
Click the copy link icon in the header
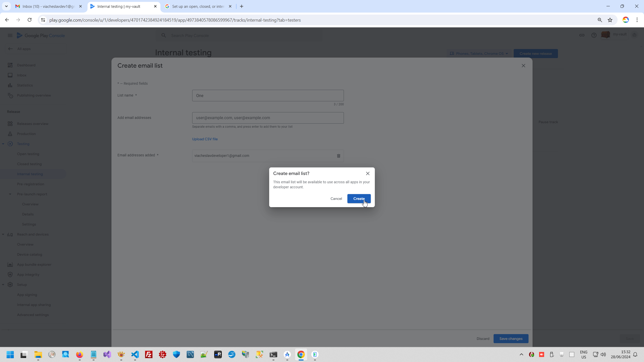pyautogui.click(x=582, y=35)
